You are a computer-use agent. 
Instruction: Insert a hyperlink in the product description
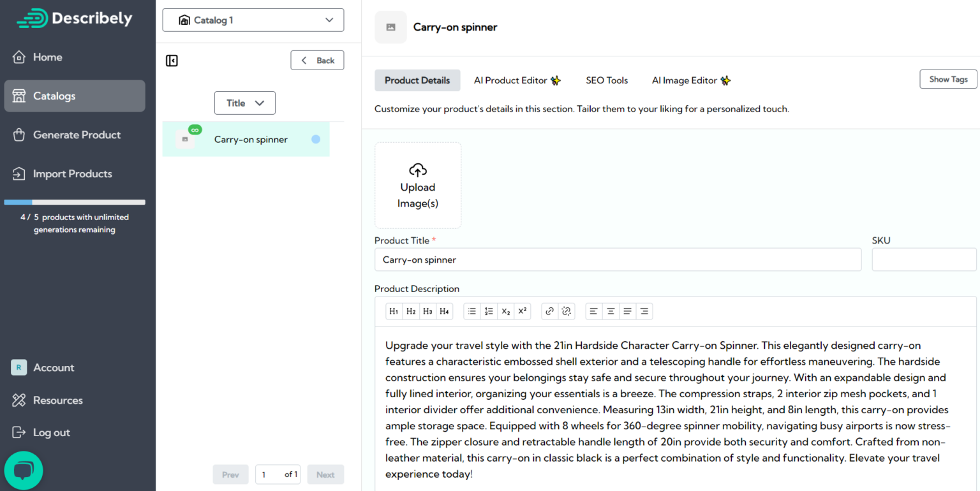[549, 311]
